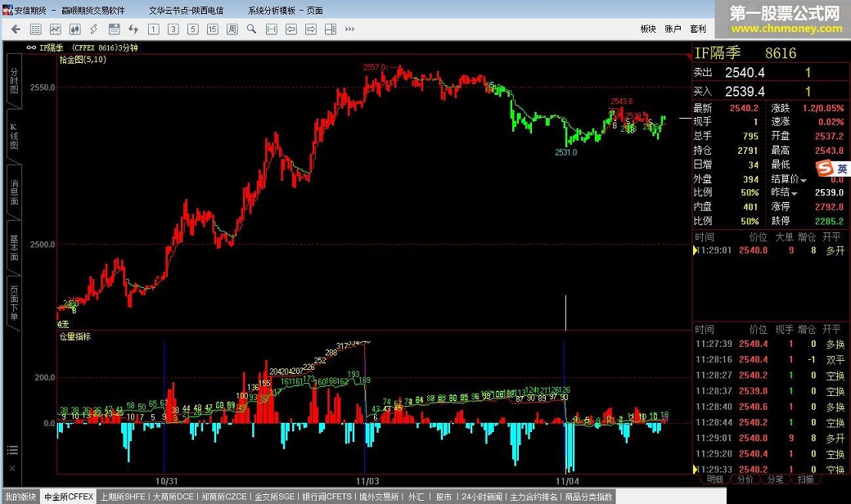The image size is (851, 504).
Task: Expand the 昨结 dropdown arrow
Action: (x=794, y=194)
